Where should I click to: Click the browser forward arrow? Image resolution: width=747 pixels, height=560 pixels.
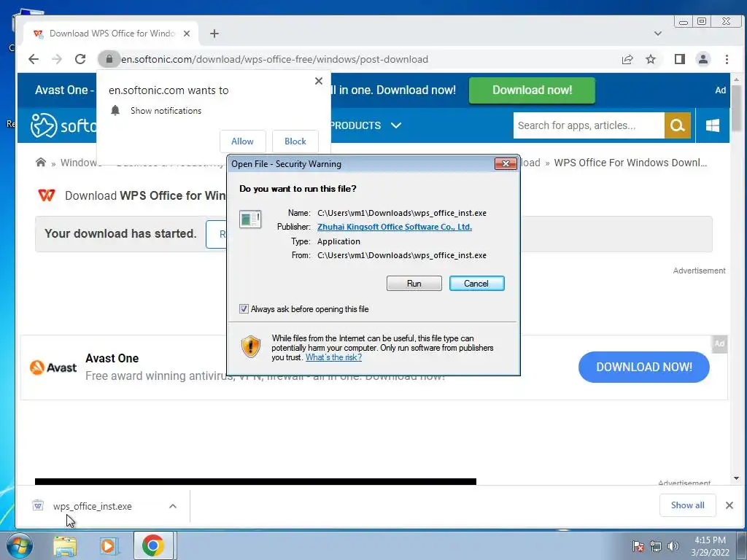pos(57,59)
